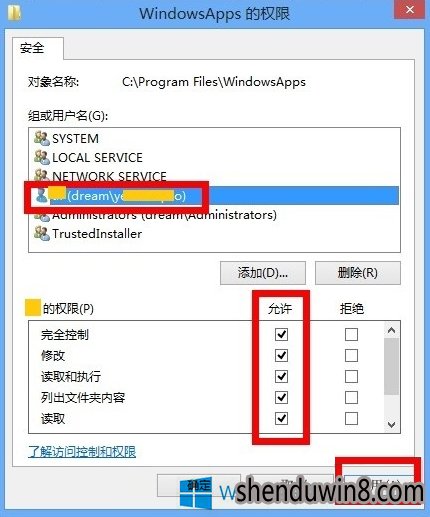This screenshot has width=430, height=517.
Task: Click the folder icon in title bar
Action: pyautogui.click(x=14, y=13)
